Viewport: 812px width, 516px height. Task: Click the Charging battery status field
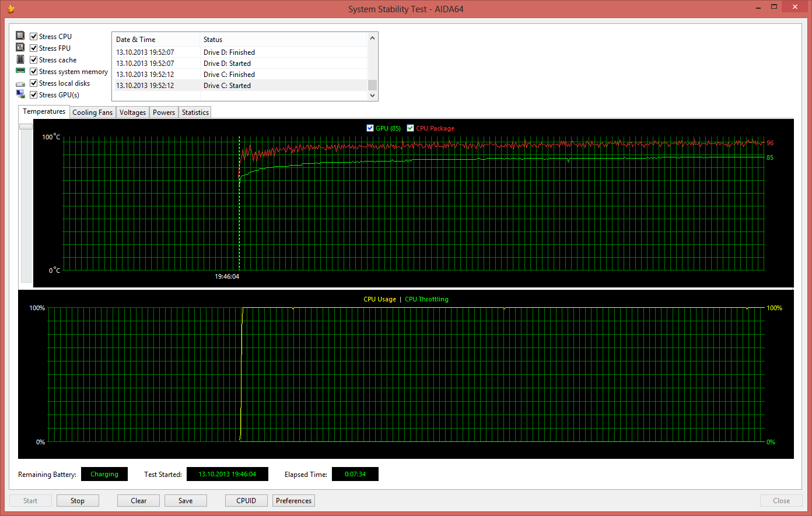(x=104, y=474)
